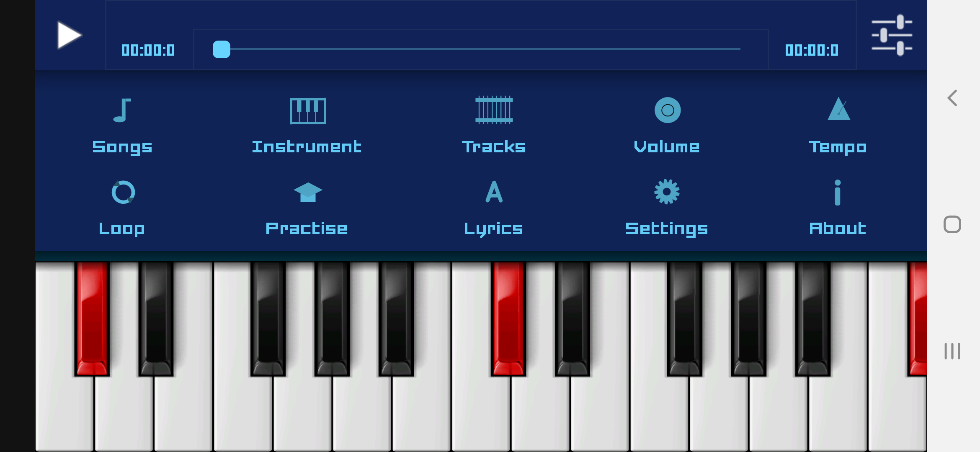The height and width of the screenshot is (452, 980).
Task: Start playback with the play button
Action: (69, 35)
